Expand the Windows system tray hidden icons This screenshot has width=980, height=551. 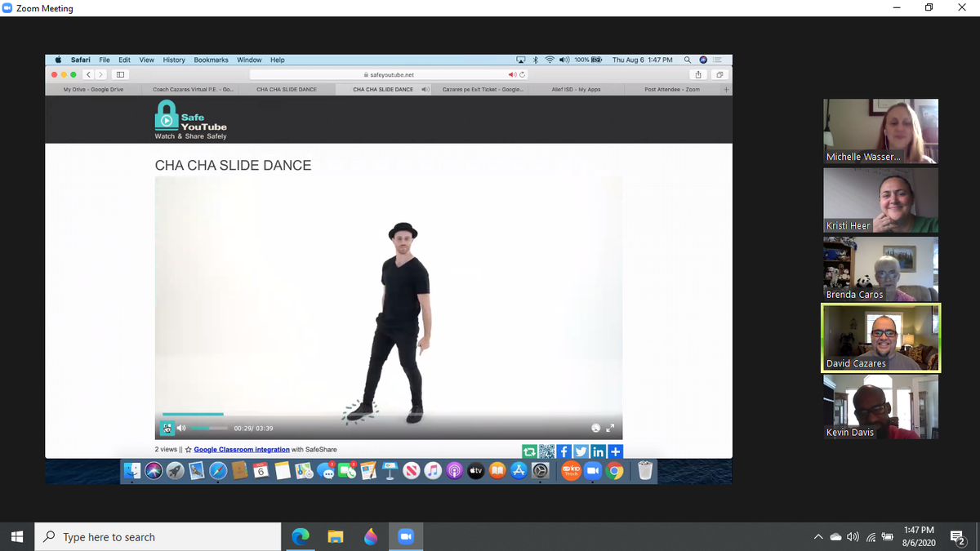[x=818, y=537]
